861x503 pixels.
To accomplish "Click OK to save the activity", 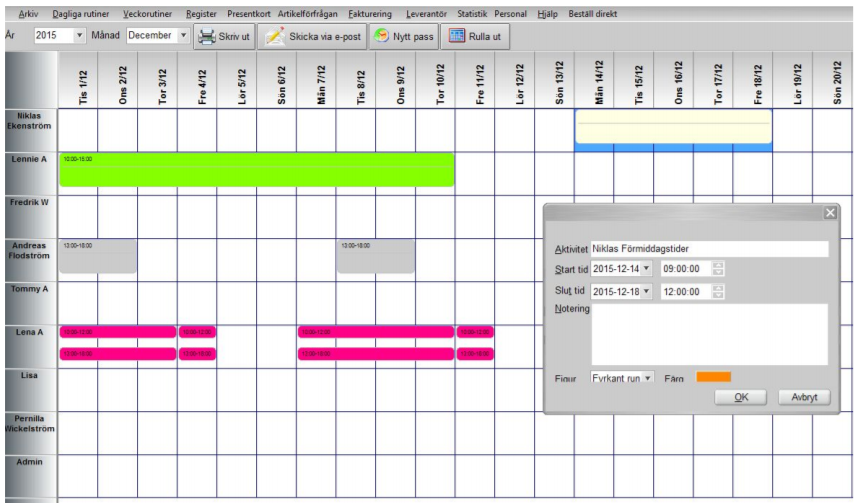I will (x=741, y=397).
